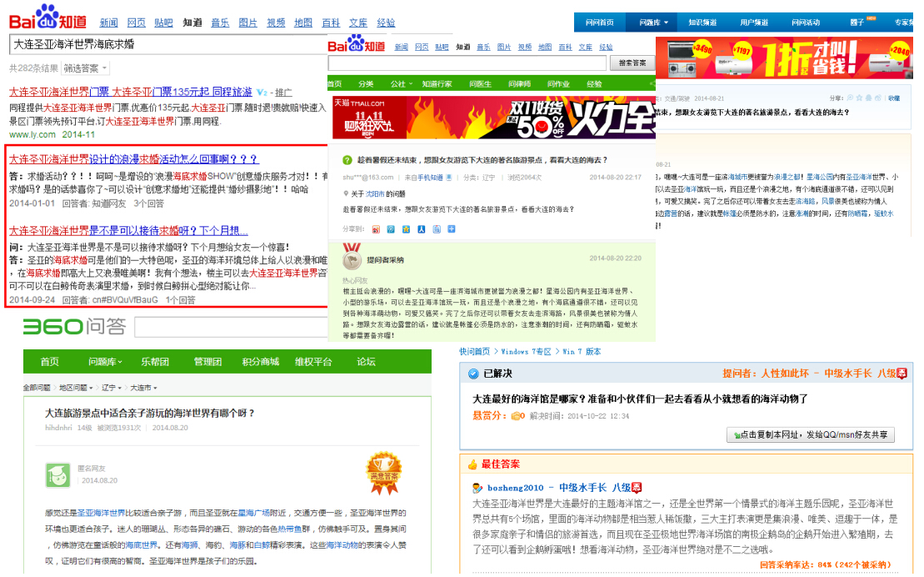
Task: Go to 快问首页 breadcrumb
Action: [x=474, y=352]
